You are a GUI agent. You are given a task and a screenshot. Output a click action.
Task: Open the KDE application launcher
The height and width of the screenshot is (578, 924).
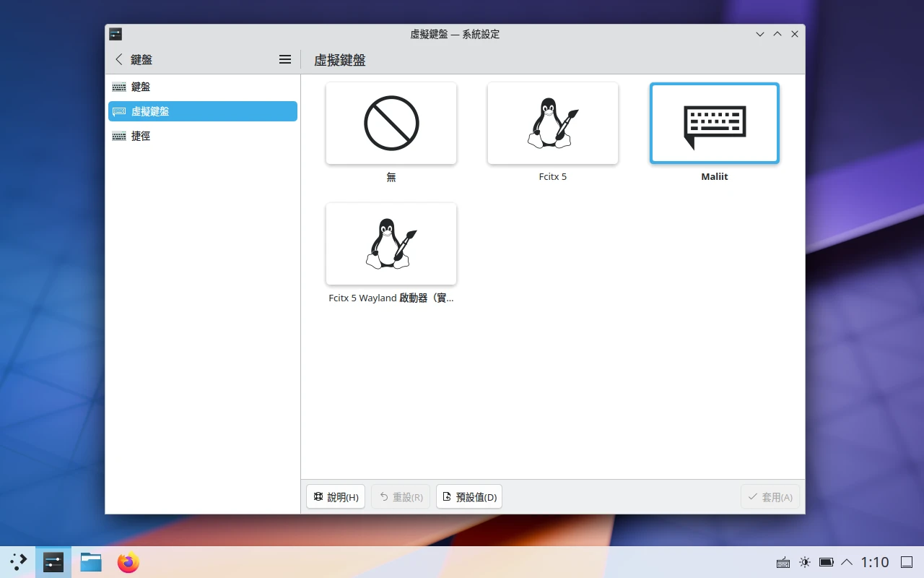[18, 562]
